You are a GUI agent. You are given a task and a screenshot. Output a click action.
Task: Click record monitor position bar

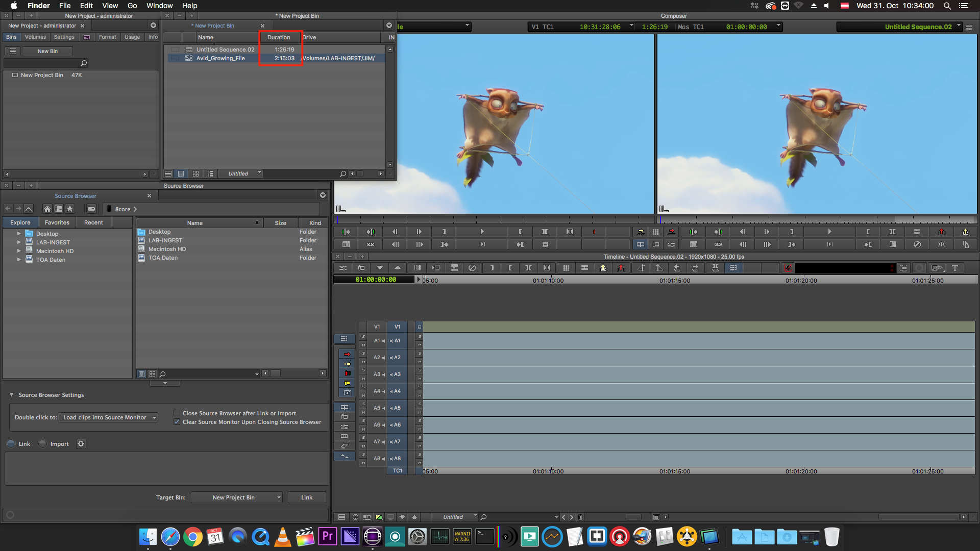(x=817, y=220)
